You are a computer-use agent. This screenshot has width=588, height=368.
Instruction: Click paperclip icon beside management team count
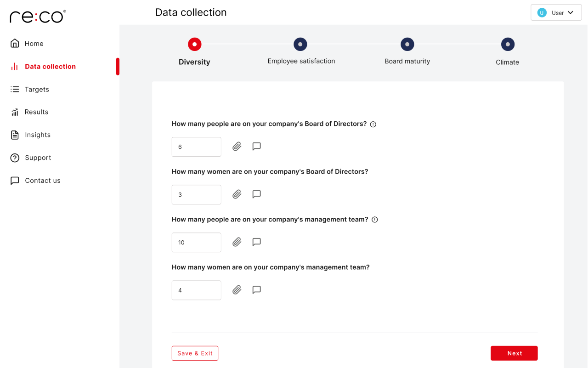point(237,242)
